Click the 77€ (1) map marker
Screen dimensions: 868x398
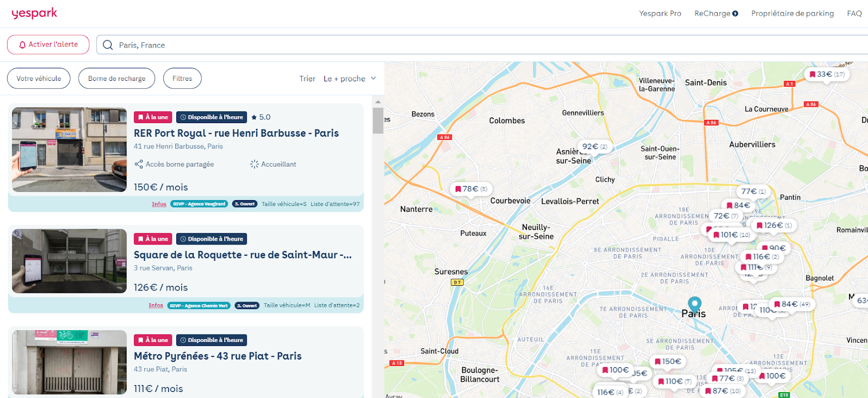[753, 191]
